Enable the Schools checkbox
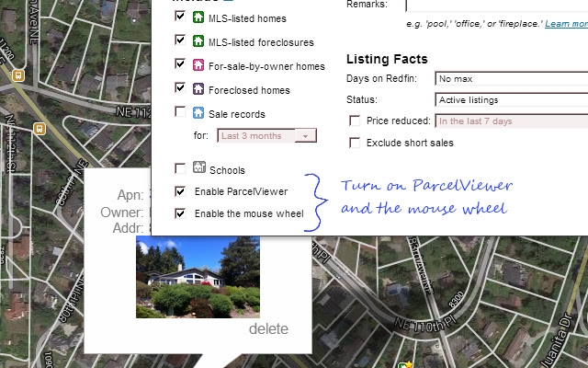 coord(180,168)
